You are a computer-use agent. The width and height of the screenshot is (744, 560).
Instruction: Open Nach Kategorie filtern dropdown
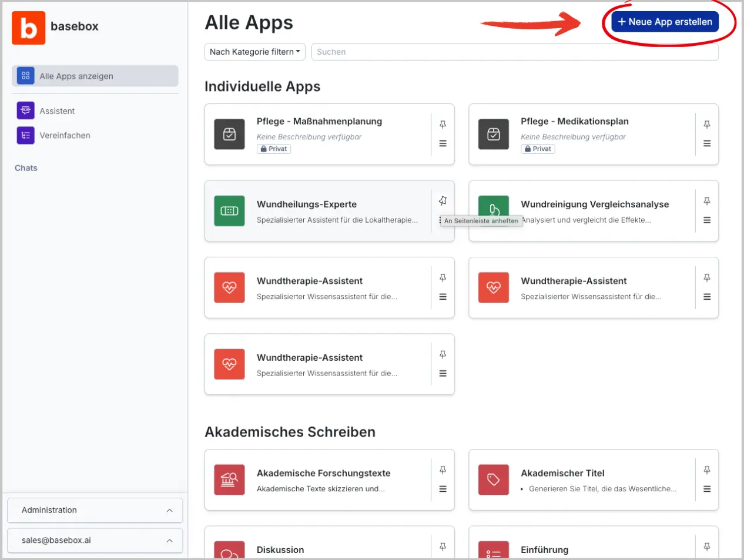[254, 52]
